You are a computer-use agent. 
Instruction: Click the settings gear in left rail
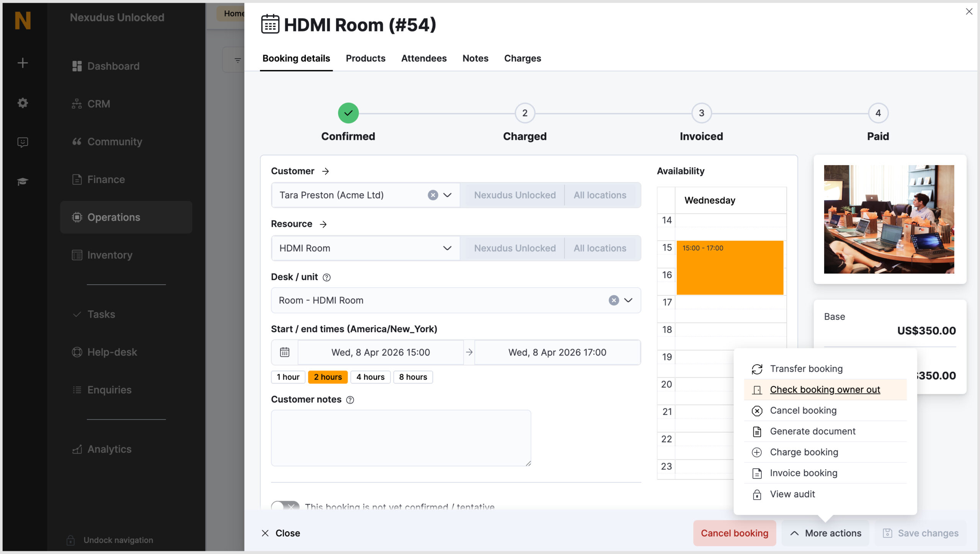pos(23,103)
